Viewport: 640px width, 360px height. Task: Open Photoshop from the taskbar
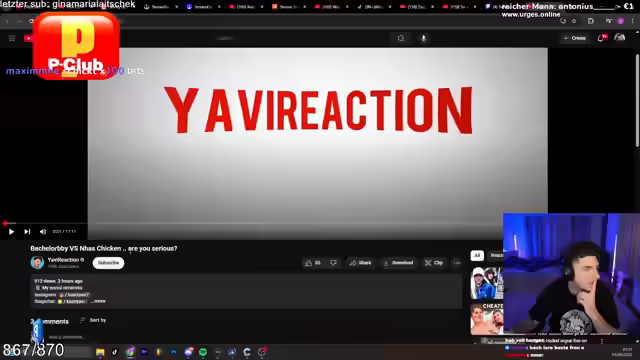click(173, 352)
